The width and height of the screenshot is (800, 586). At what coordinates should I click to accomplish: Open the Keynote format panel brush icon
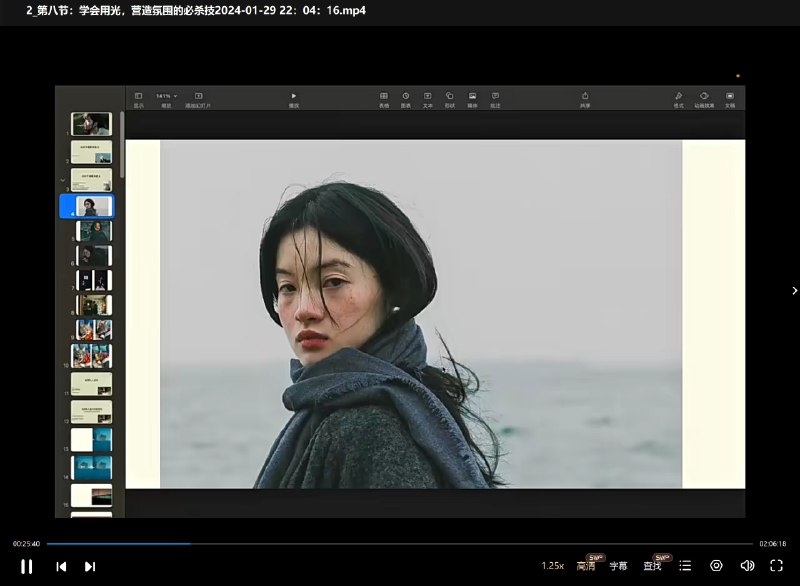(678, 98)
